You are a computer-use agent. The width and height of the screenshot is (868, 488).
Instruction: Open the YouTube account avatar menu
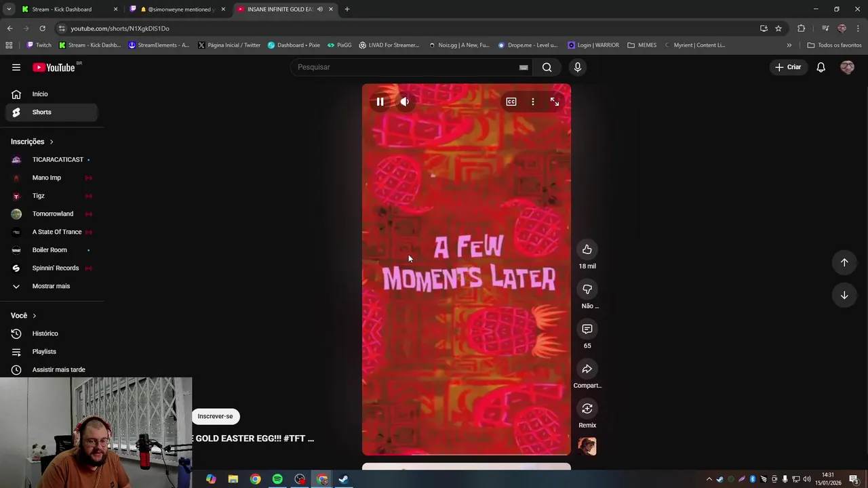[x=847, y=67]
